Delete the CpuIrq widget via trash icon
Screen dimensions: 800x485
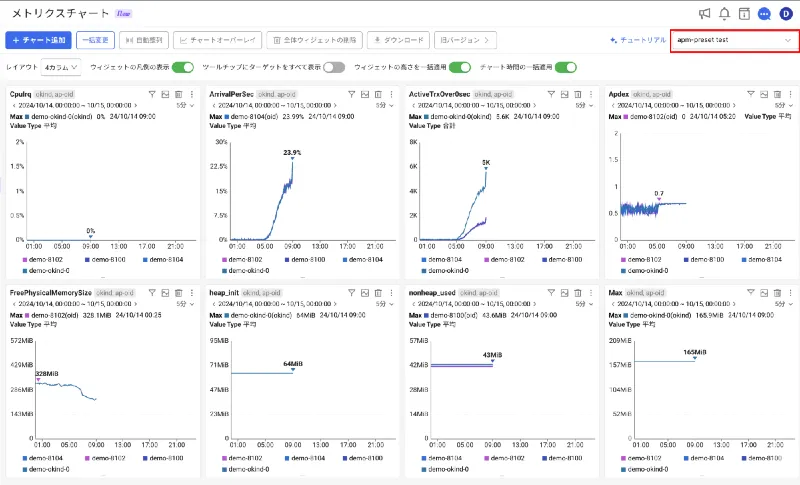tap(179, 94)
